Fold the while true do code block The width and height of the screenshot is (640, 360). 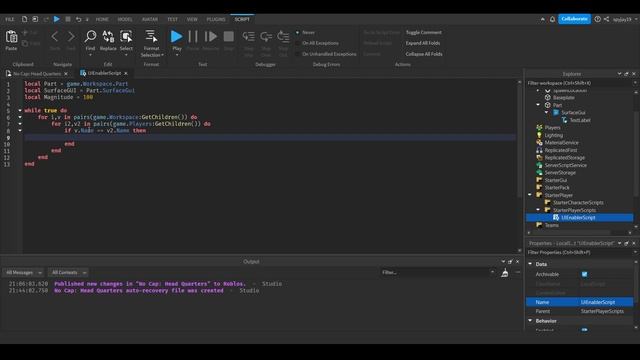pos(20,110)
